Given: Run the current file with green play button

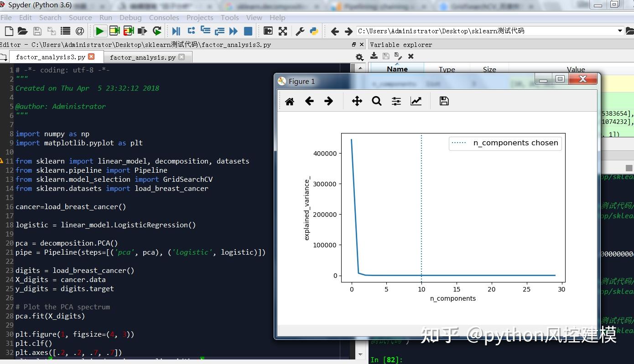Looking at the screenshot, I should (x=99, y=31).
